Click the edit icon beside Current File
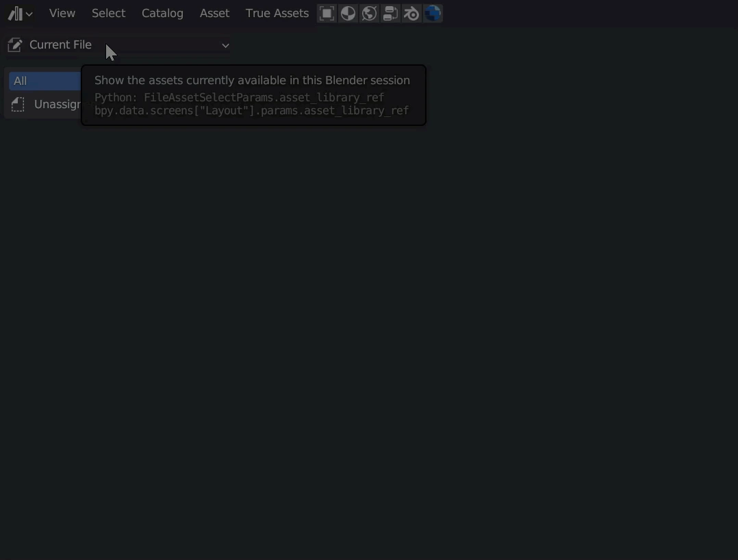Viewport: 738px width, 560px height. (14, 45)
